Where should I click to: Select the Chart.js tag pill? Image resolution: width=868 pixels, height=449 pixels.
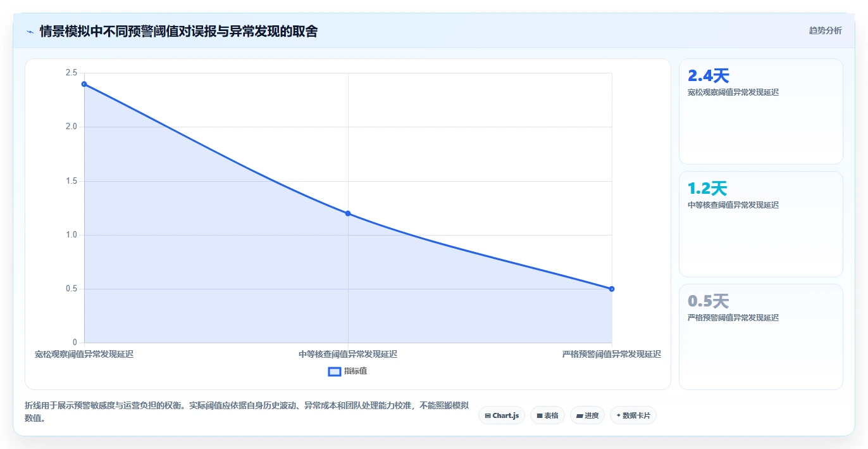(x=502, y=415)
